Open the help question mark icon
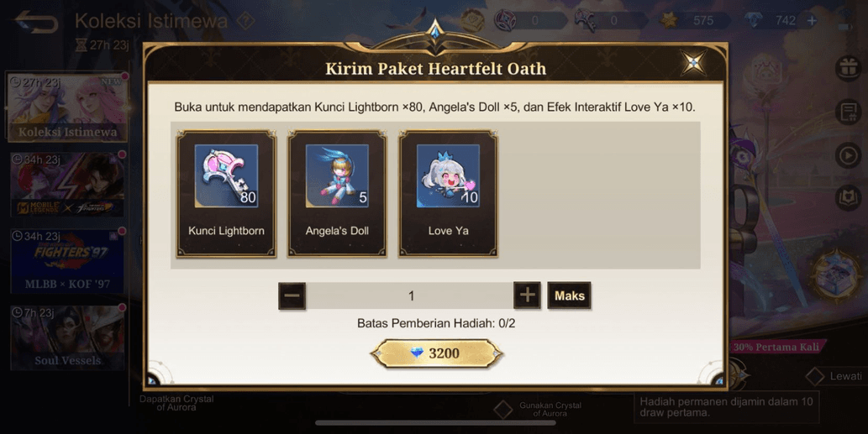The image size is (868, 434). (246, 22)
